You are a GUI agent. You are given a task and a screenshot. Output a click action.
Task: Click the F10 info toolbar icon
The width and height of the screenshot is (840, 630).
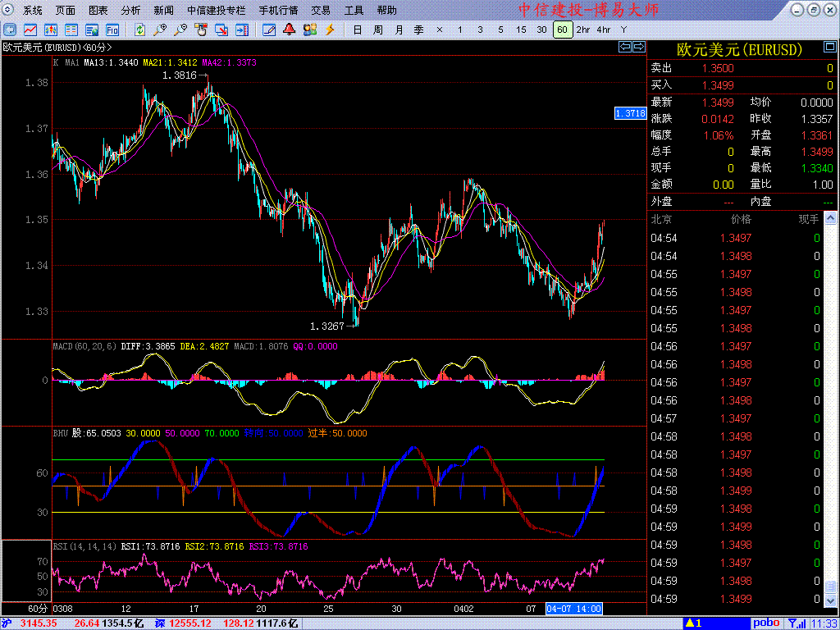tap(112, 30)
